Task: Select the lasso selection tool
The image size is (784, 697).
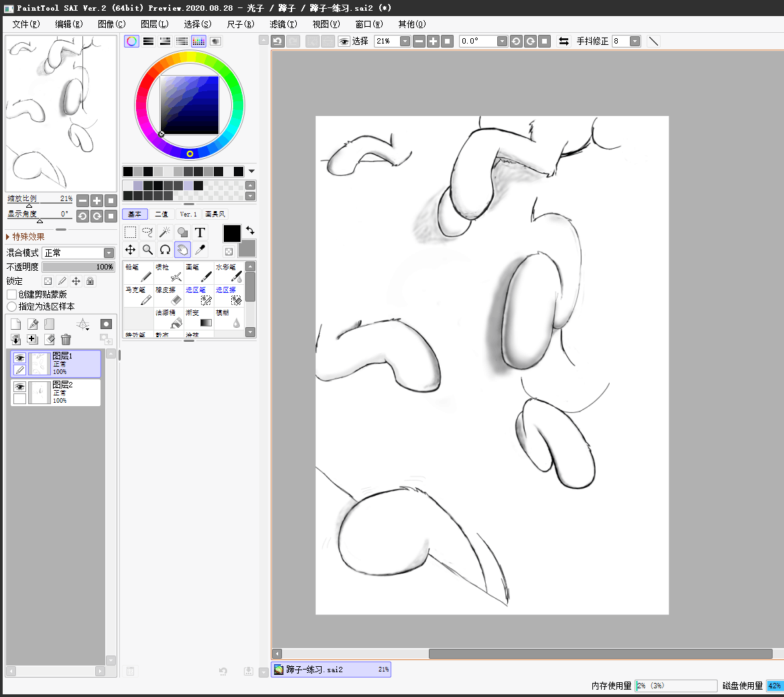Action: click(147, 233)
